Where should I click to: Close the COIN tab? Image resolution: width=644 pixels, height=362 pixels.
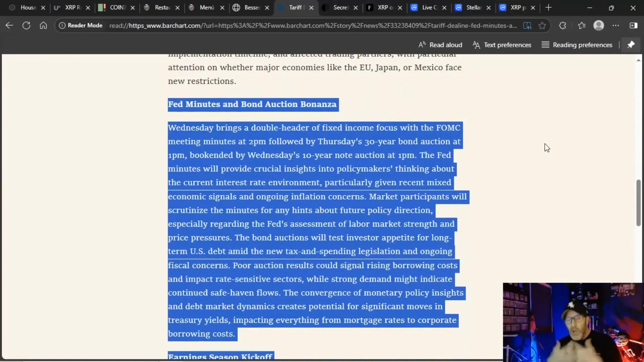(x=132, y=7)
